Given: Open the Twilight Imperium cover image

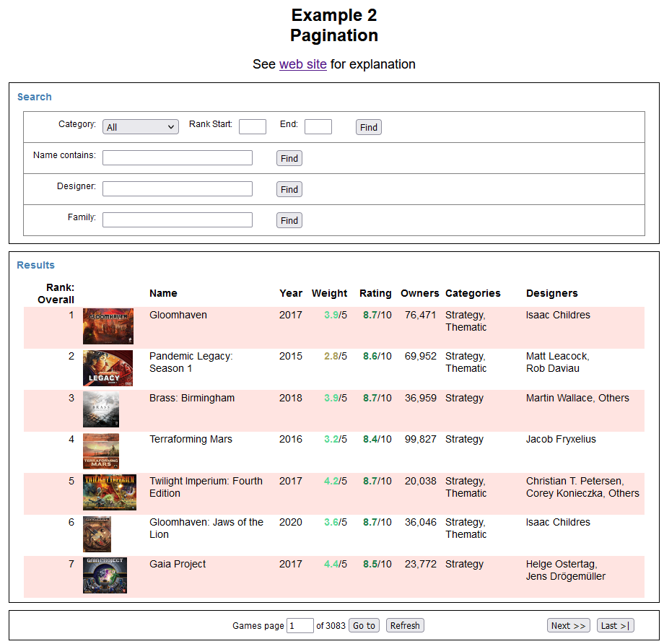Looking at the screenshot, I should 109,492.
